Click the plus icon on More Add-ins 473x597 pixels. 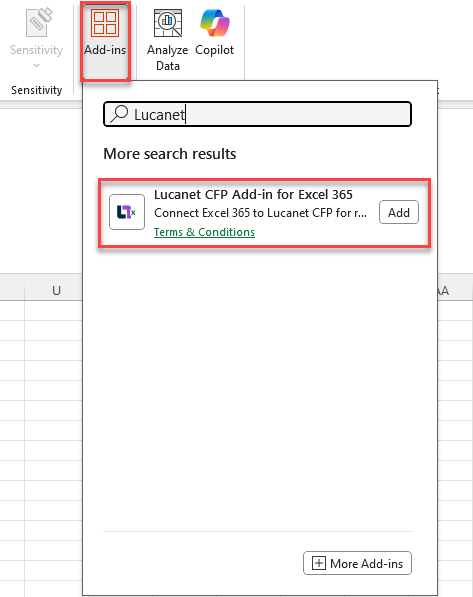point(319,563)
